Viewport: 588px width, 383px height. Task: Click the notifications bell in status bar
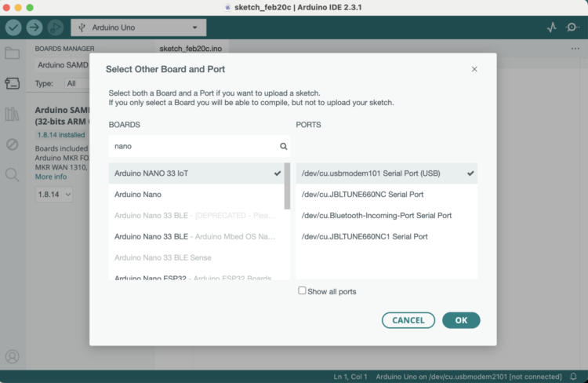tap(573, 377)
